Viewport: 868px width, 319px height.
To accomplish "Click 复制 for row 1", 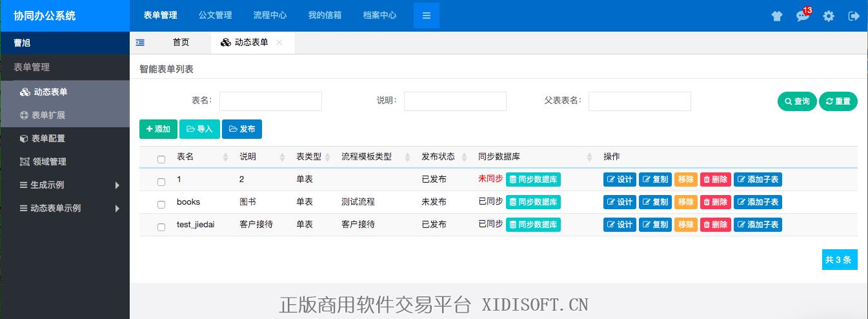I will tap(655, 180).
